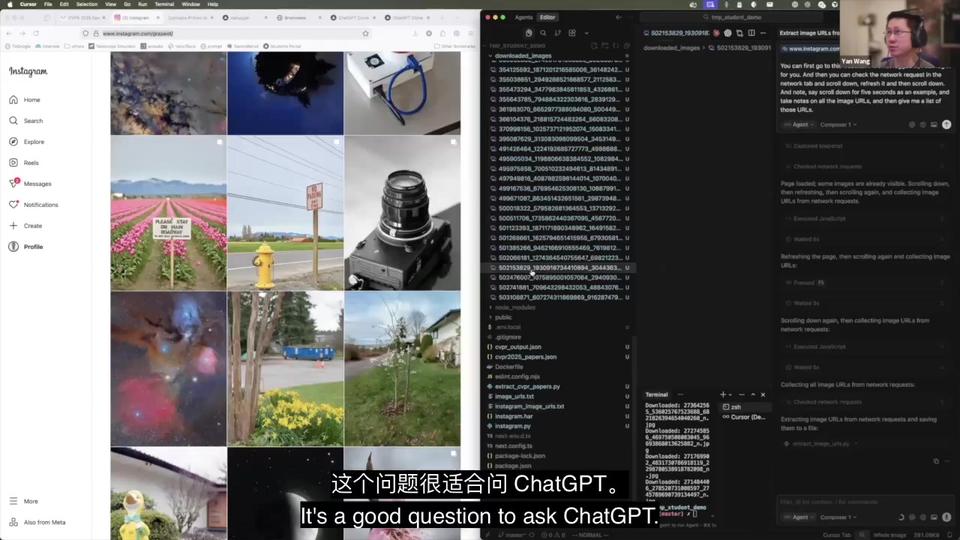The image size is (960, 540).
Task: Open the young tree on lawn thumbnail
Action: pyautogui.click(x=402, y=369)
